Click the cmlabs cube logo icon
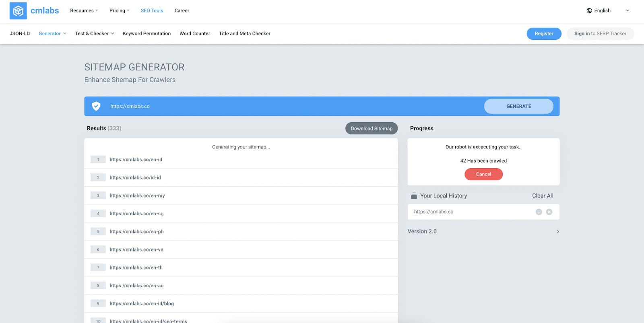 pyautogui.click(x=18, y=11)
